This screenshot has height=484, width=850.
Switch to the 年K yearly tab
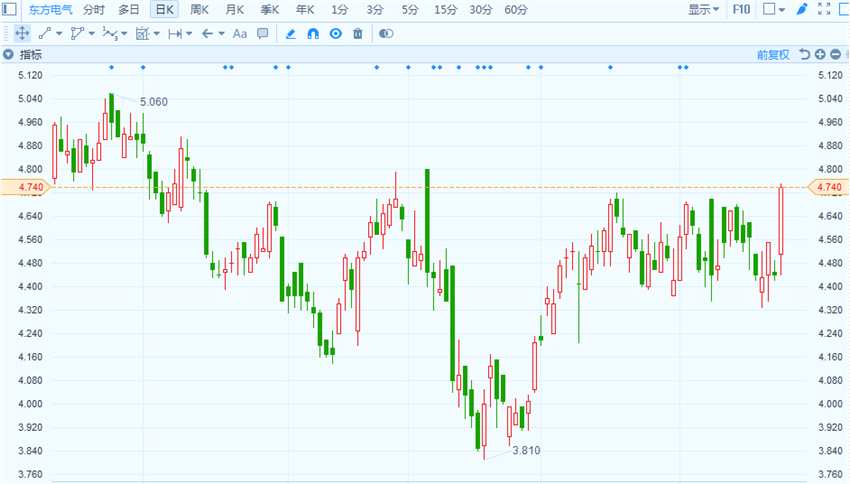(x=305, y=9)
